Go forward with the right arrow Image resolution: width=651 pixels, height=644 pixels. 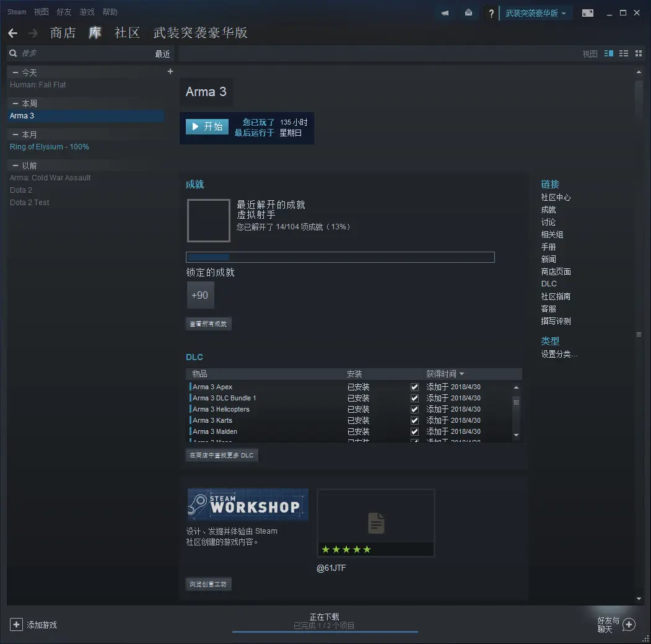pyautogui.click(x=33, y=33)
